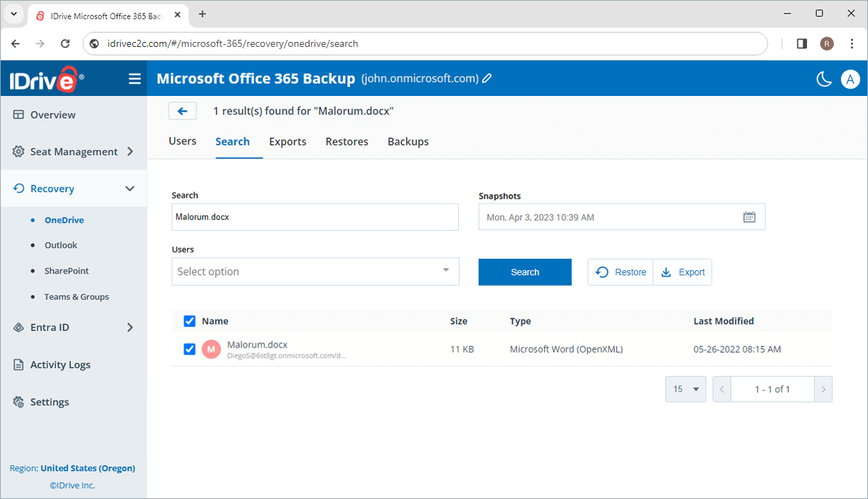
Task: Select SharePoint under Recovery
Action: (x=67, y=271)
